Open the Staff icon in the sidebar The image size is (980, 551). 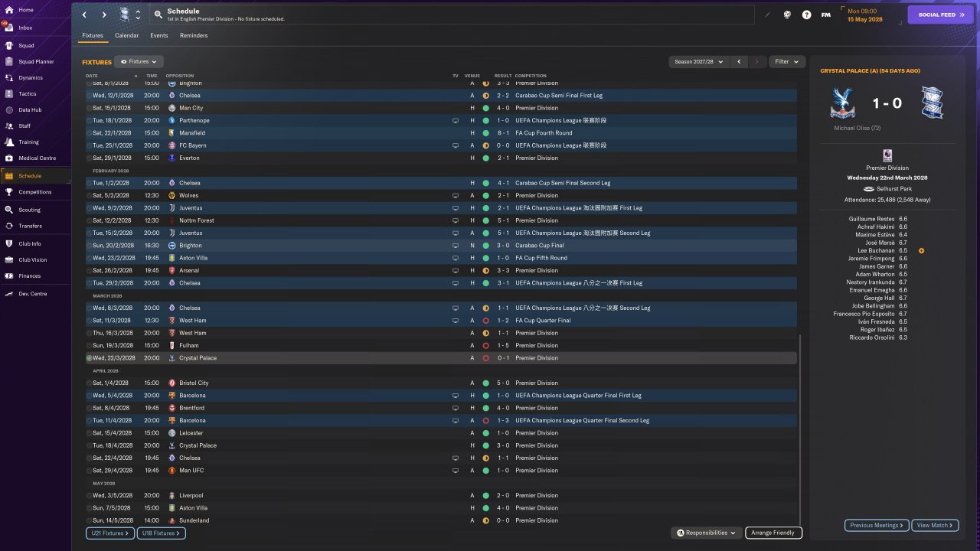[9, 126]
